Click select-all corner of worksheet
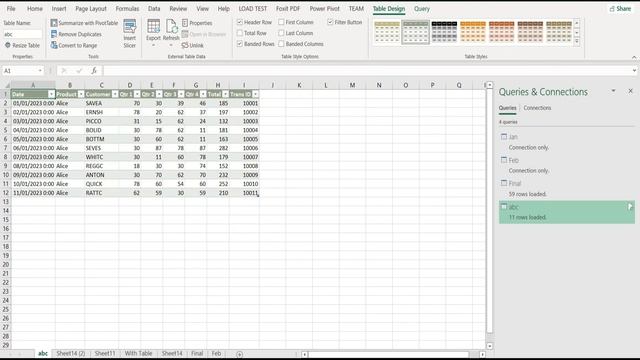This screenshot has width=640, height=360. pyautogui.click(x=6, y=85)
